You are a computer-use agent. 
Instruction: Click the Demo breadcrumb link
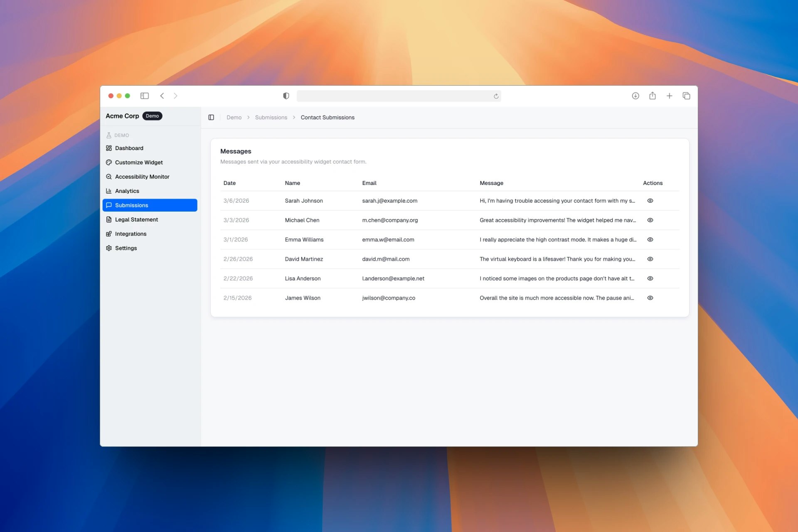coord(234,118)
